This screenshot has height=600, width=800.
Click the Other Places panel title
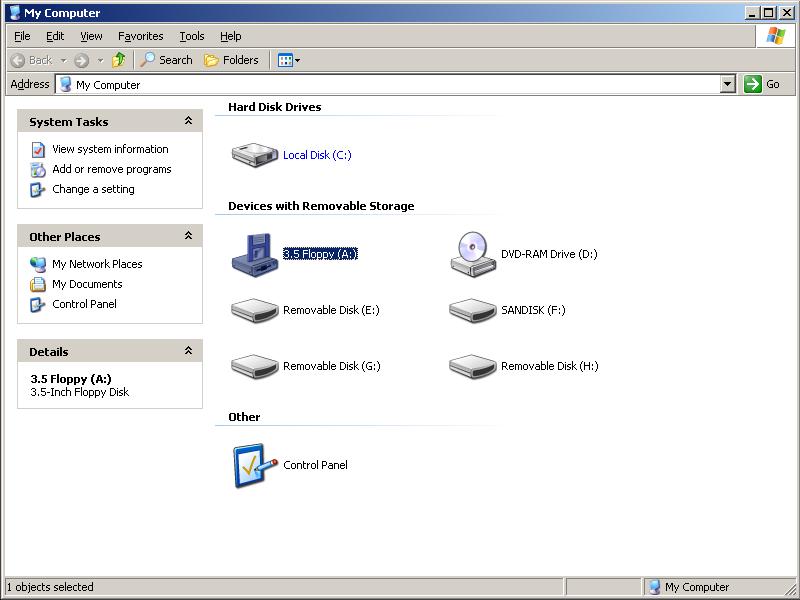tap(65, 237)
